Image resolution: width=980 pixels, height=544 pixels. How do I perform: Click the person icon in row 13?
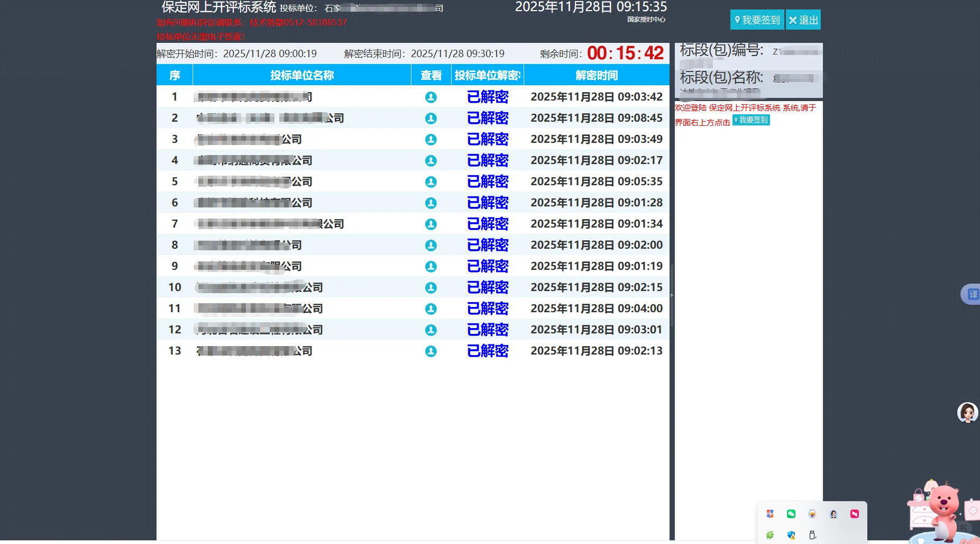(x=431, y=351)
